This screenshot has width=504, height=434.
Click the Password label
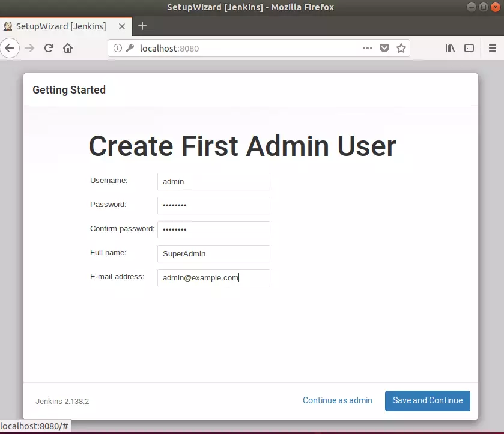pyautogui.click(x=108, y=205)
